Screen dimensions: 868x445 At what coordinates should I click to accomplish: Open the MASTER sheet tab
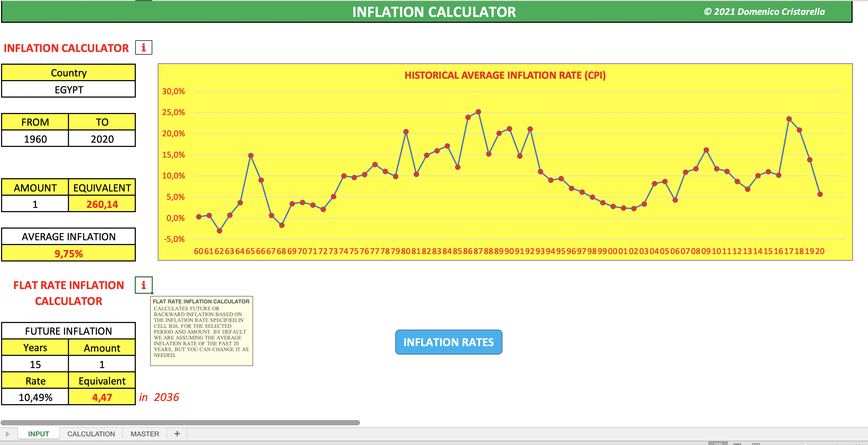tap(144, 434)
